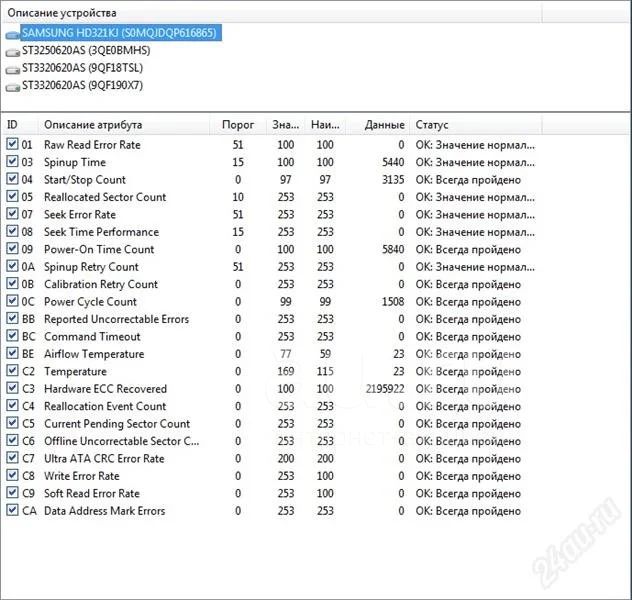
Task: Click the ST3250620AS drive icon
Action: (13, 52)
